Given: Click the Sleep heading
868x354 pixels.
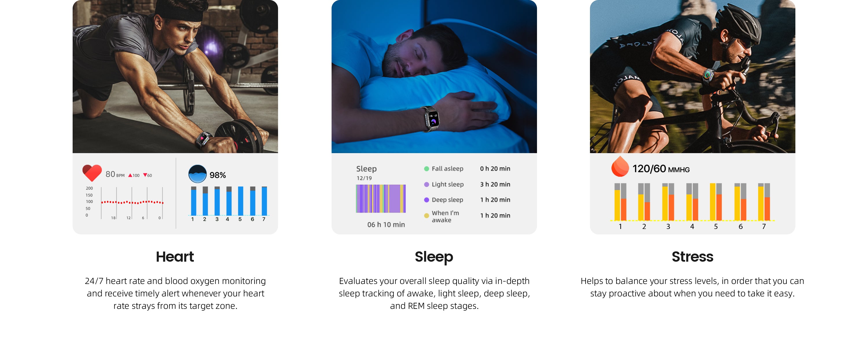Looking at the screenshot, I should [434, 257].
